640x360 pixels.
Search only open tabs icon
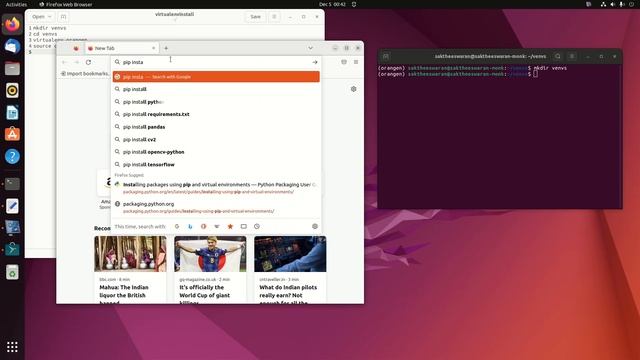(244, 227)
